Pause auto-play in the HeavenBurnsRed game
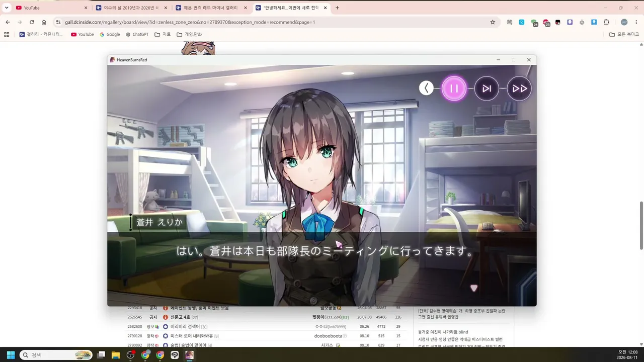Image resolution: width=644 pixels, height=362 pixels. tap(454, 88)
